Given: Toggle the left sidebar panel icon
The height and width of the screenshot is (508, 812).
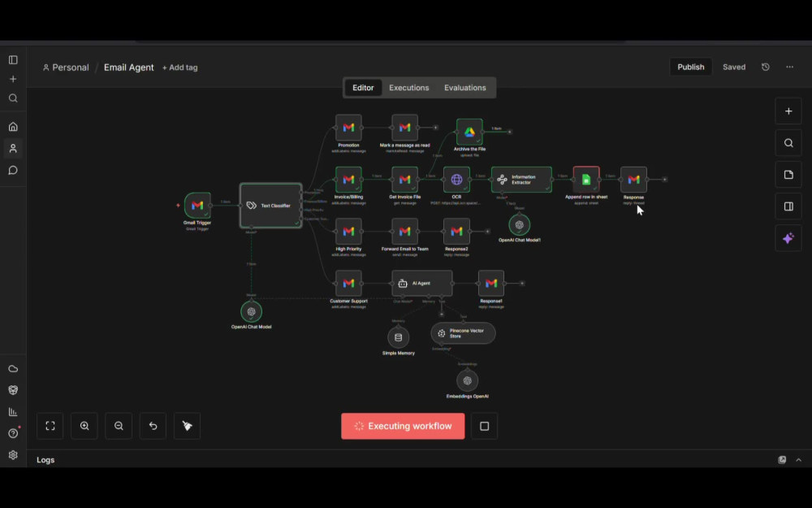Looking at the screenshot, I should tap(13, 60).
